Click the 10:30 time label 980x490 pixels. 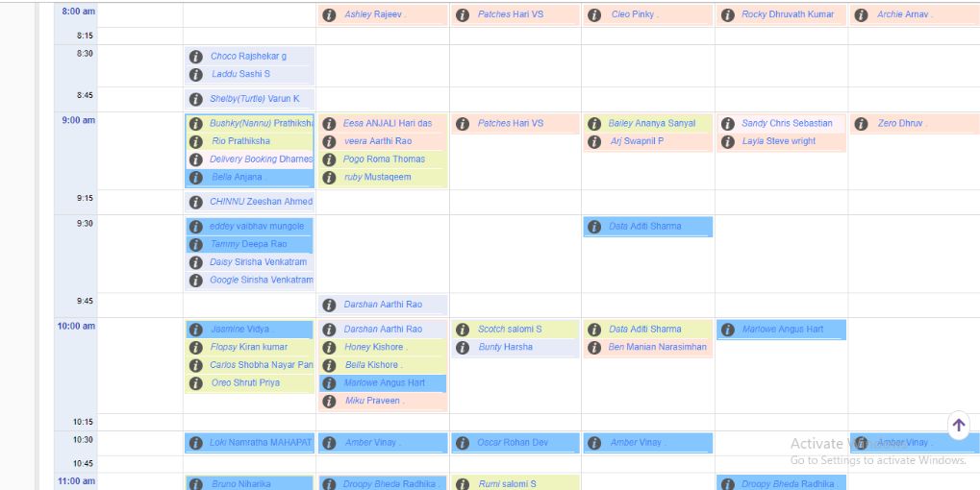click(83, 439)
